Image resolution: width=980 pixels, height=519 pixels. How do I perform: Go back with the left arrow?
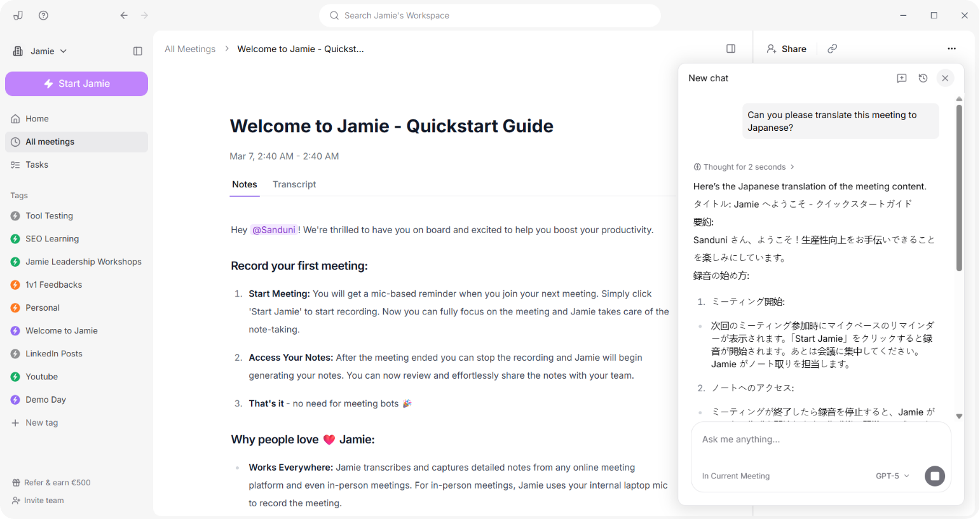point(124,15)
